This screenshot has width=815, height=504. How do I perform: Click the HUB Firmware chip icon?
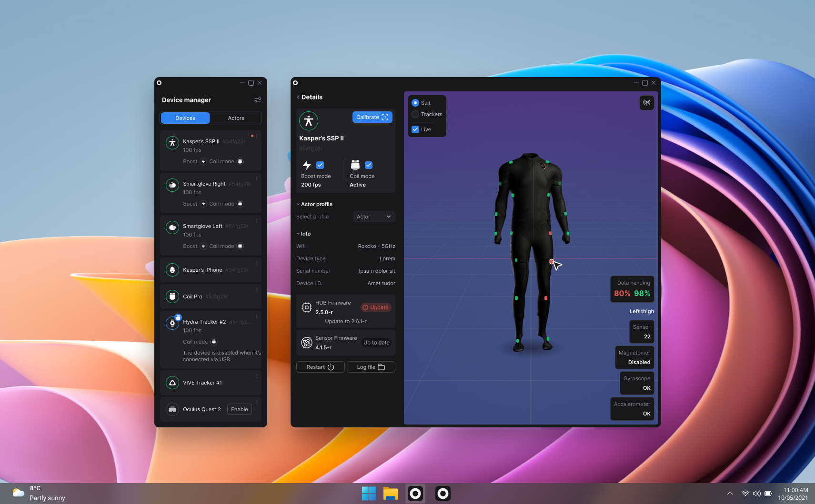pyautogui.click(x=307, y=307)
